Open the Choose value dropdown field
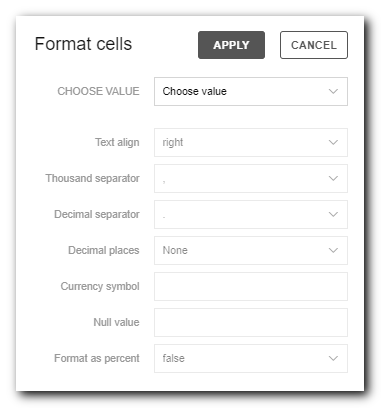 (x=251, y=91)
